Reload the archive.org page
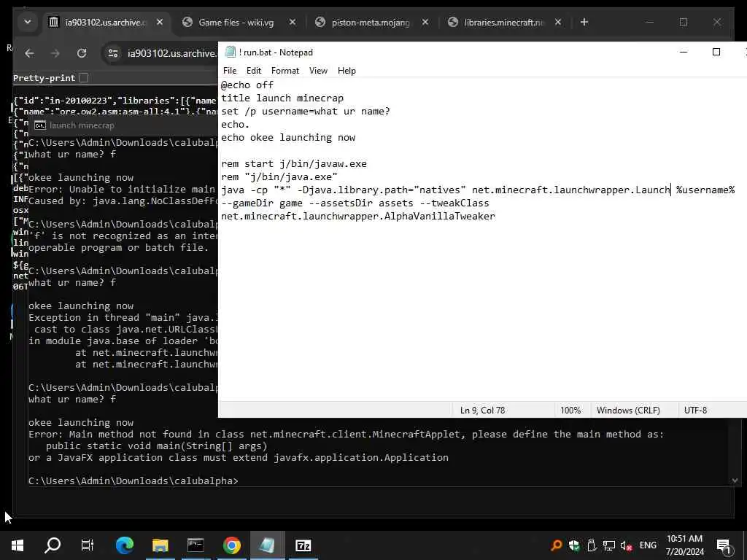This screenshot has width=747, height=560. (x=82, y=53)
